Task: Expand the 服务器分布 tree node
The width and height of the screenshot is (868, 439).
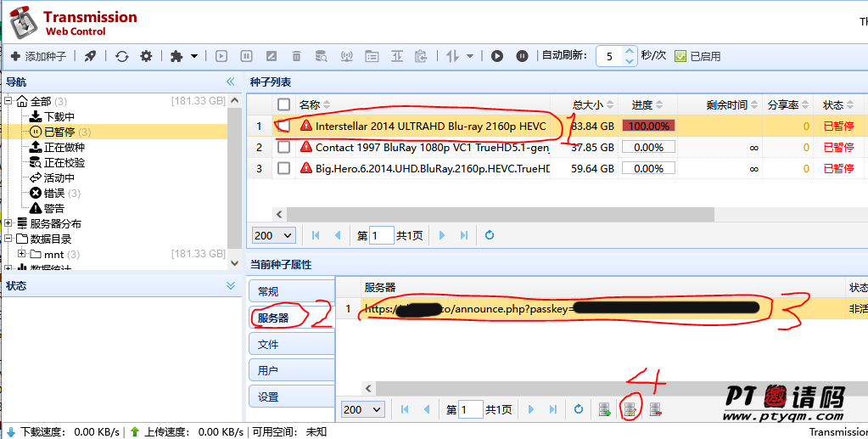Action: (8, 223)
